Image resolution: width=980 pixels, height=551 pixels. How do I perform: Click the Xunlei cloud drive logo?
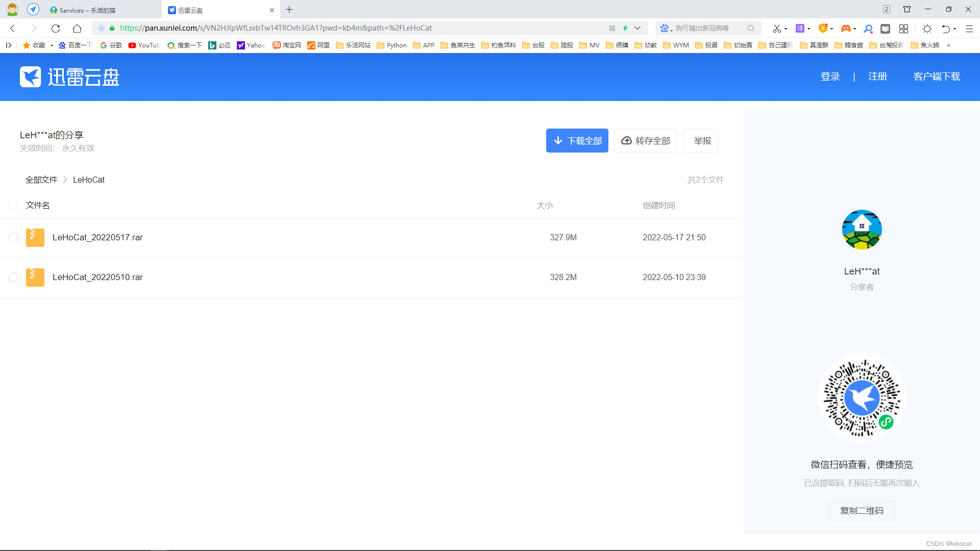pos(69,77)
